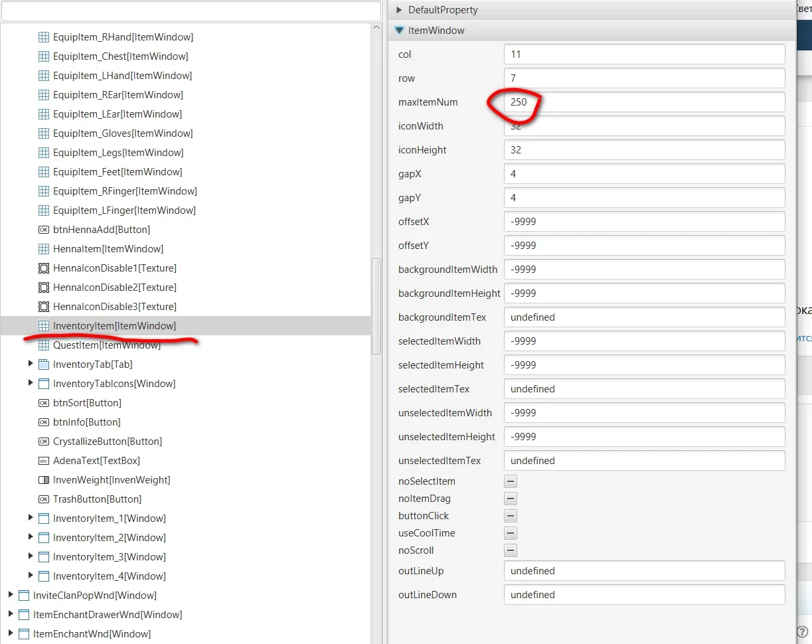
Task: Click the selectedItemTex value field
Action: pyautogui.click(x=644, y=389)
